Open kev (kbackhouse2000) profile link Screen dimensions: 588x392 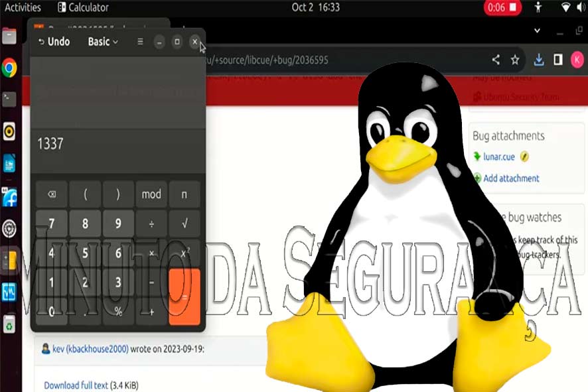(90, 349)
